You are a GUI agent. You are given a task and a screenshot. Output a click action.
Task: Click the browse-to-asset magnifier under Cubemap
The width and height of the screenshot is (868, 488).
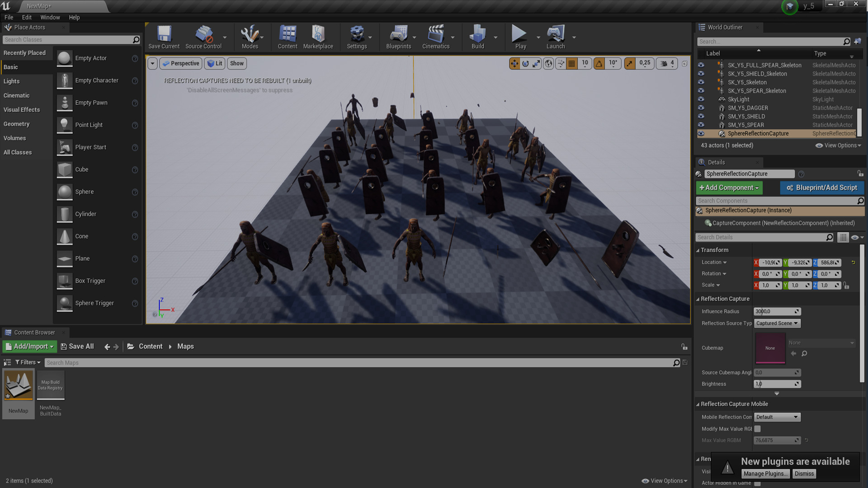click(x=804, y=354)
